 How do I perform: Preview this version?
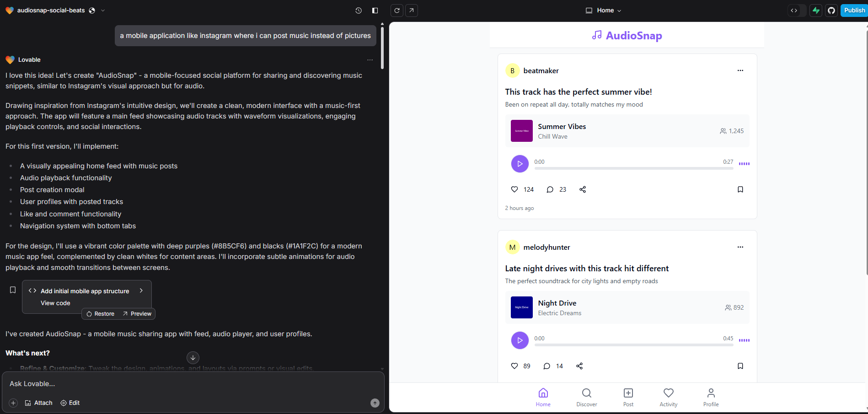[137, 314]
